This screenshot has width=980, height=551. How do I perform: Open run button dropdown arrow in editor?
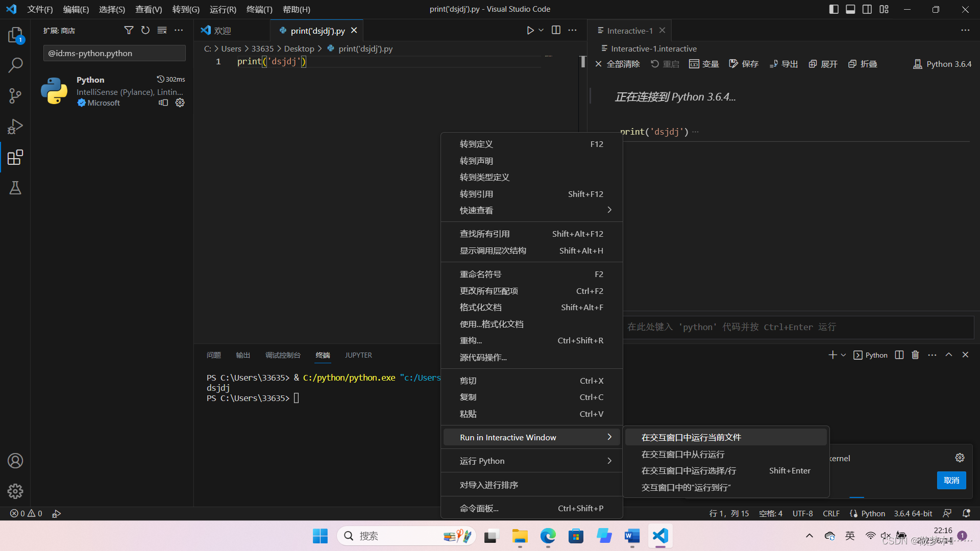click(x=541, y=31)
